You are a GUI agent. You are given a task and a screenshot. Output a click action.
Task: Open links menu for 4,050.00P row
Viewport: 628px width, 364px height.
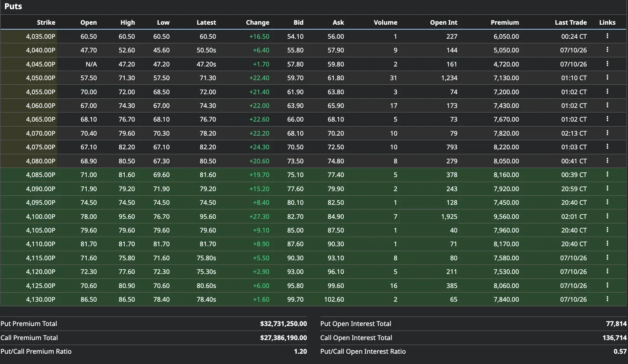coord(607,78)
